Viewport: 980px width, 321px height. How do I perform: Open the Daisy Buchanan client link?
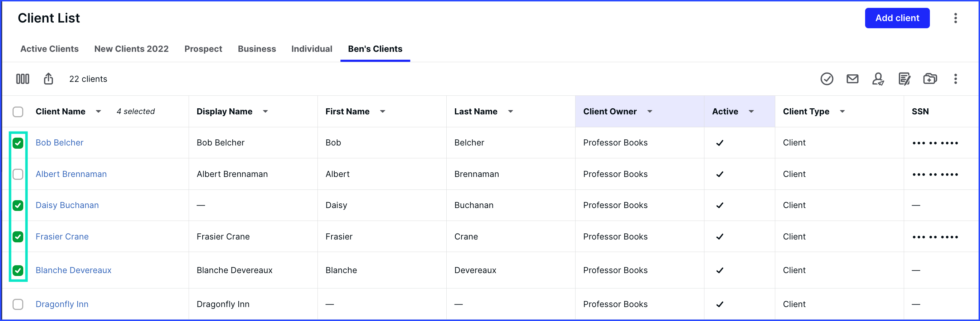pos(67,206)
